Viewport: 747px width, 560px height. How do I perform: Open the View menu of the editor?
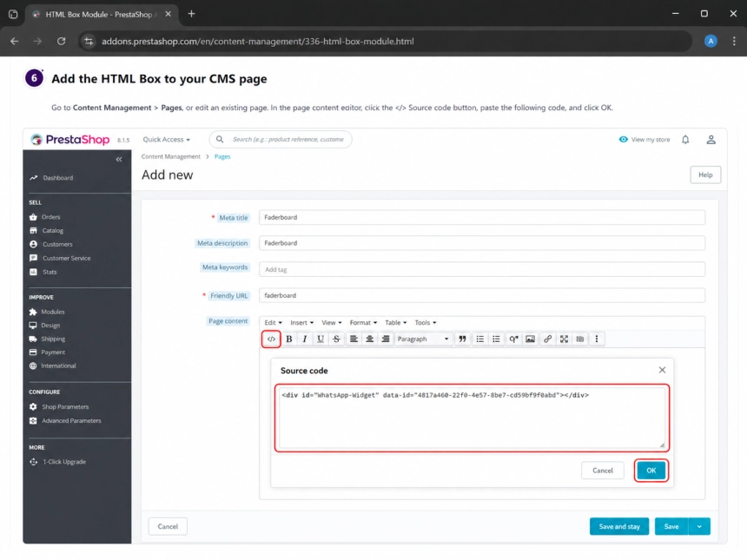point(331,322)
